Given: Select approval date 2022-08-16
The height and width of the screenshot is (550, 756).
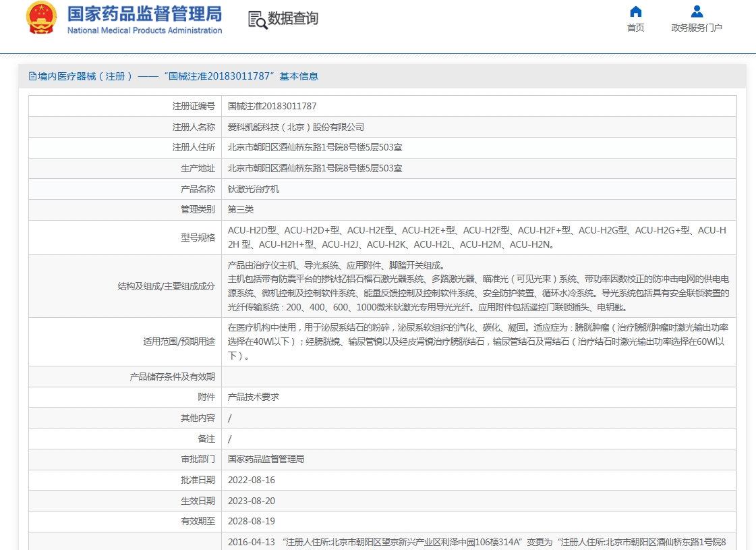Looking at the screenshot, I should tap(251, 480).
